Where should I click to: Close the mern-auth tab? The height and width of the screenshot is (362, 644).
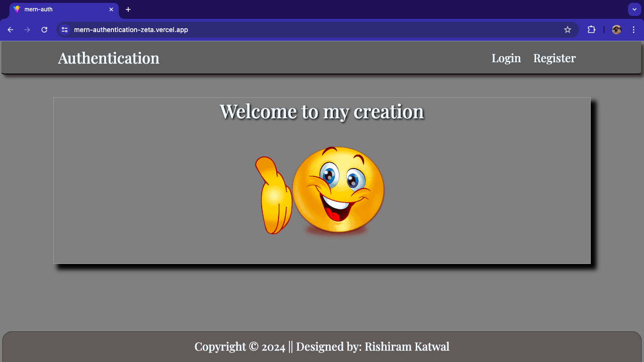click(x=111, y=9)
